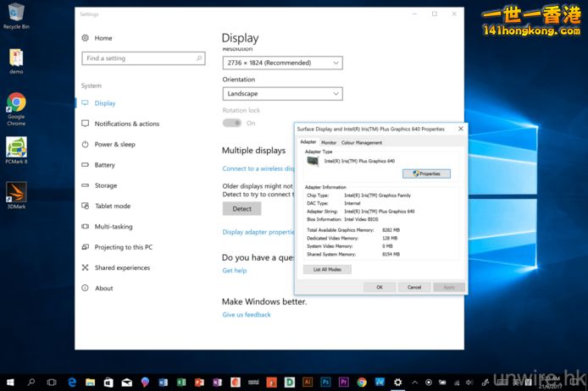Click Give us feedback link
This screenshot has height=391, width=588.
(x=247, y=315)
